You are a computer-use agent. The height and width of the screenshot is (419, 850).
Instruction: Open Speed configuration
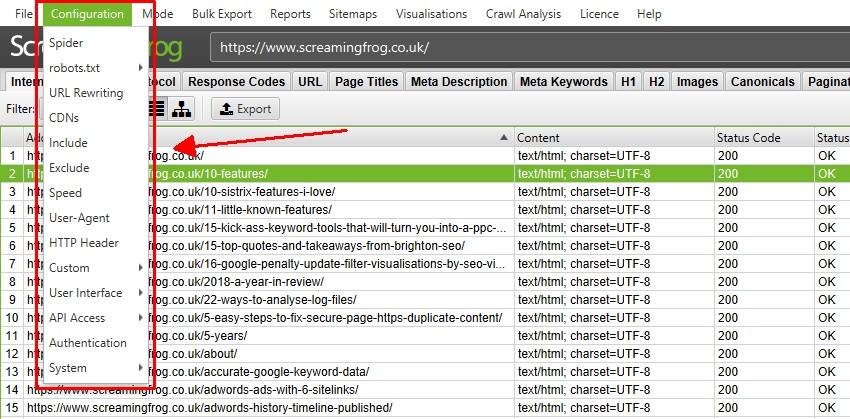pos(95,193)
